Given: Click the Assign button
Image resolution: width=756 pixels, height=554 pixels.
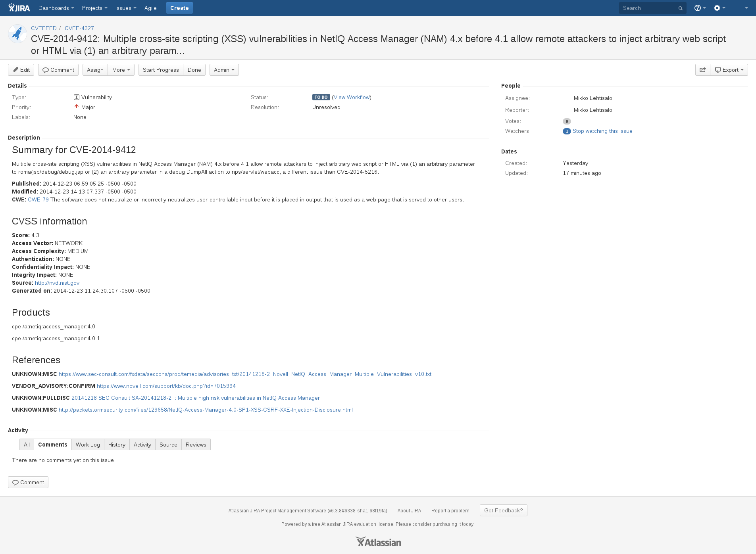Looking at the screenshot, I should [x=95, y=70].
